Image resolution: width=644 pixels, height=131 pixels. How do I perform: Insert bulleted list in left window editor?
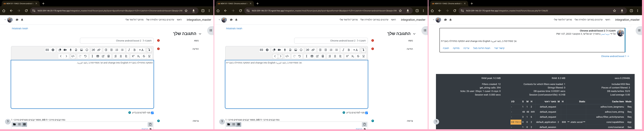(x=122, y=50)
